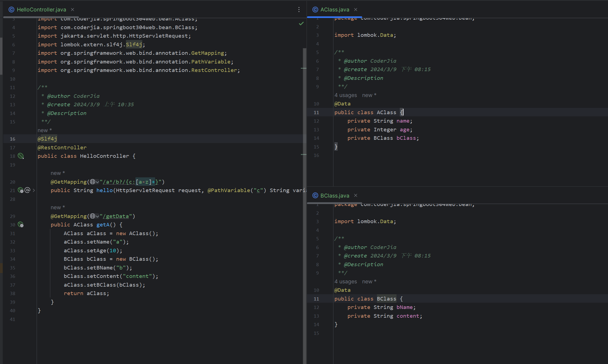Switch to the HelloController.java tab

click(x=41, y=10)
